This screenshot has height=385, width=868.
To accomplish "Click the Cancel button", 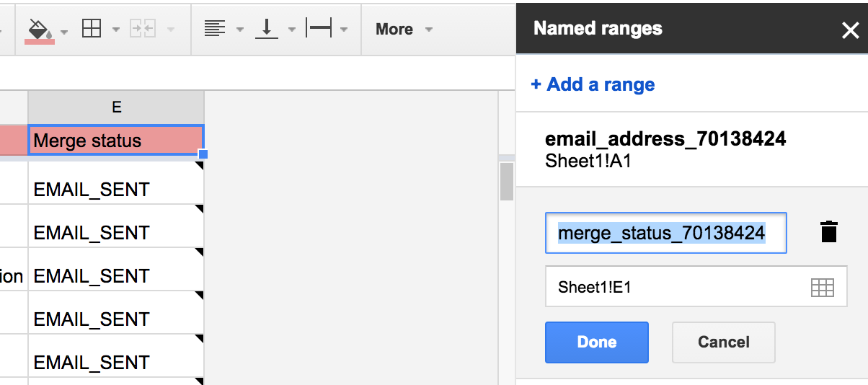I will click(723, 342).
